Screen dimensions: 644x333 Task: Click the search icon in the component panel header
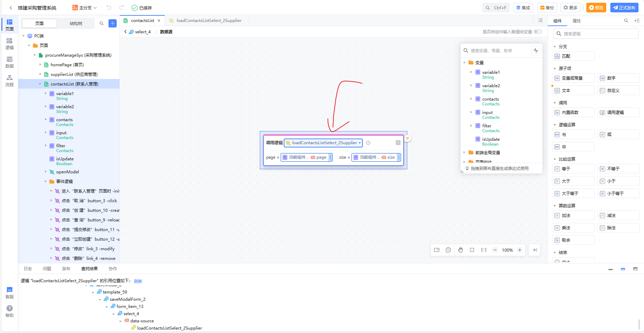tap(626, 21)
